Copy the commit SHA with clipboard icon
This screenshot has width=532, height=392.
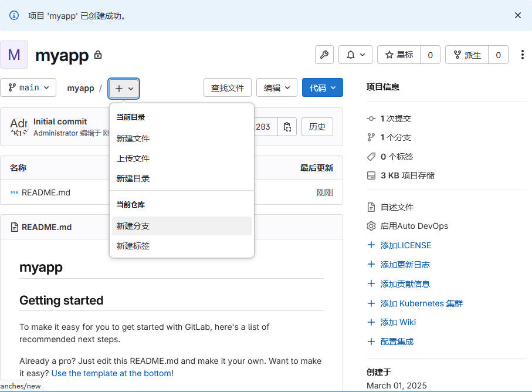(x=287, y=127)
